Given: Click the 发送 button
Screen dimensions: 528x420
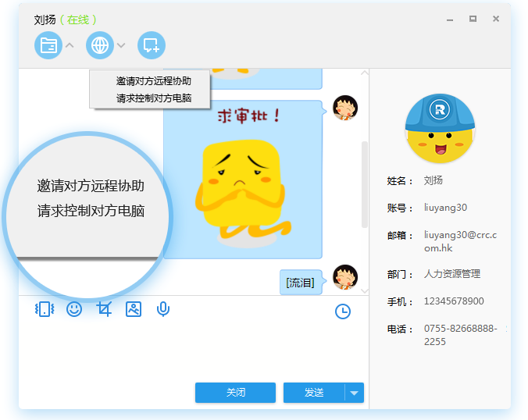Looking at the screenshot, I should [314, 393].
